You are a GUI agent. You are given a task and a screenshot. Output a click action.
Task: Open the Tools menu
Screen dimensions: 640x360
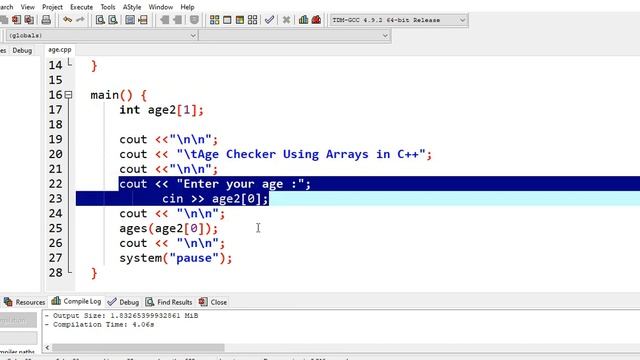(x=108, y=7)
